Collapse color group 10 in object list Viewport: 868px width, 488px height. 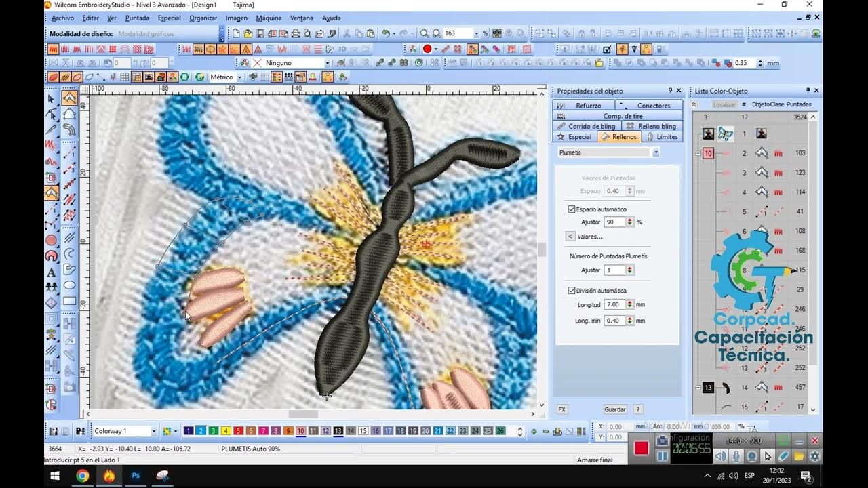pyautogui.click(x=698, y=154)
